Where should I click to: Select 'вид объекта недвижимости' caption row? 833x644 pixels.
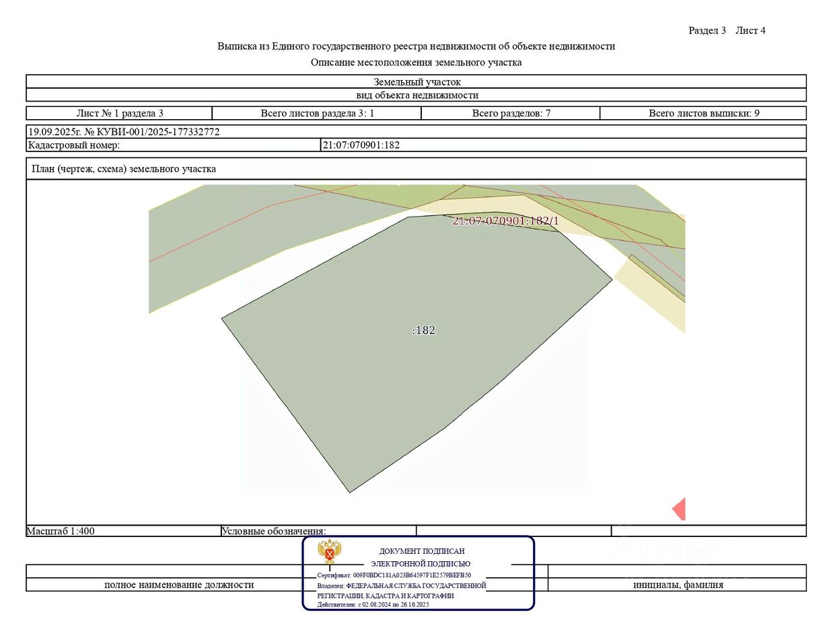pyautogui.click(x=416, y=95)
